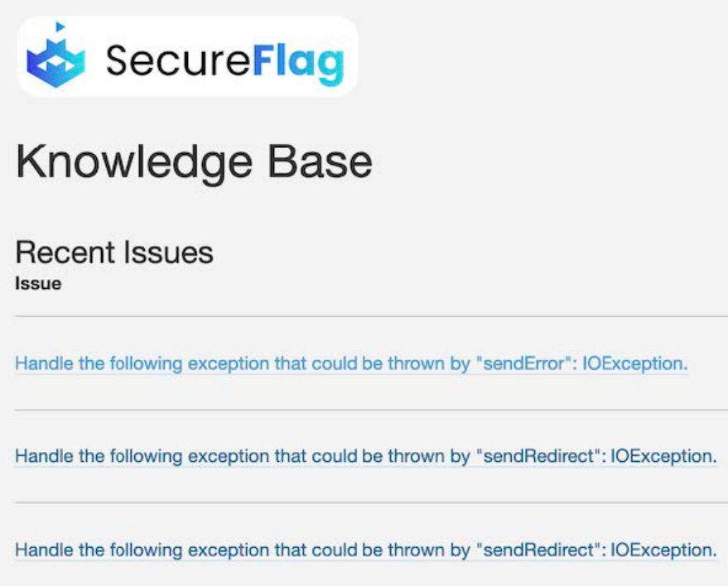728x586 pixels.
Task: Click the white rounded SecureFlag logo banner
Action: coord(187,56)
